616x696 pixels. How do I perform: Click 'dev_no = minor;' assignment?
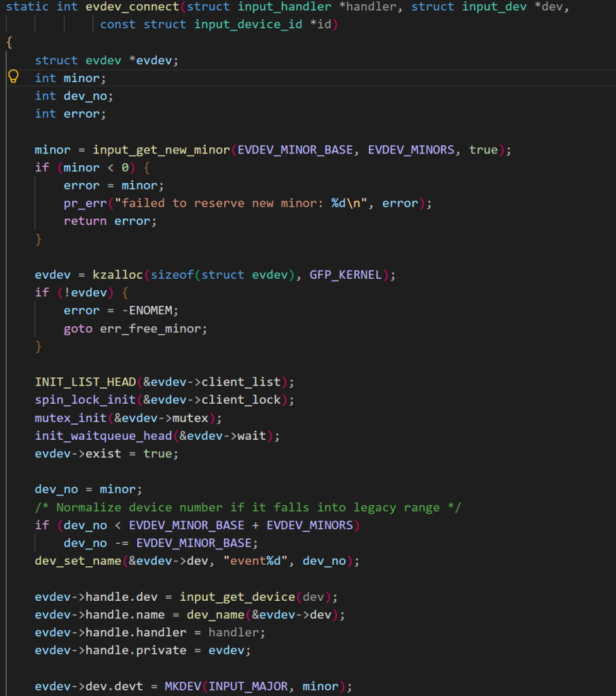88,489
